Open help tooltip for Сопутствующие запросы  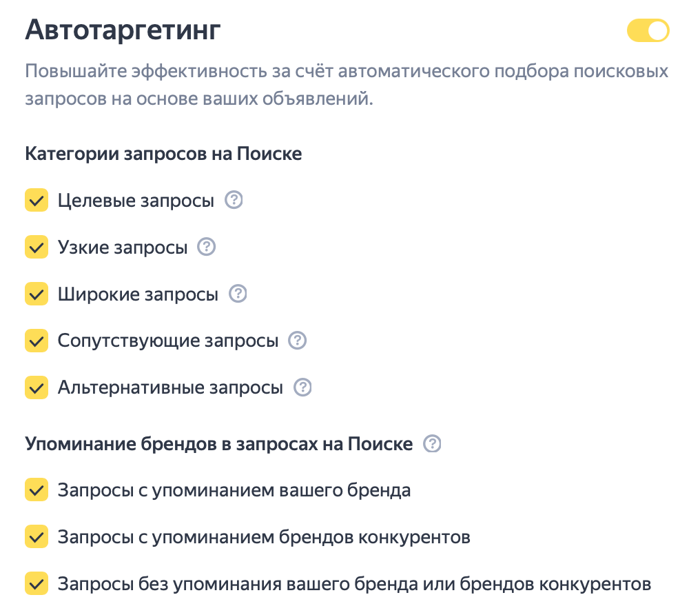(x=297, y=341)
